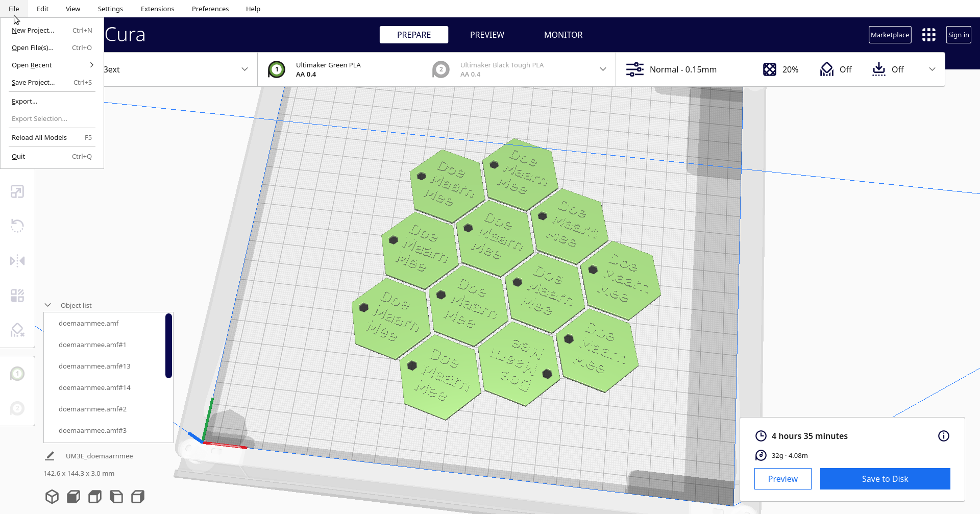Switch to right side view icon
This screenshot has width=980, height=514.
[138, 497]
